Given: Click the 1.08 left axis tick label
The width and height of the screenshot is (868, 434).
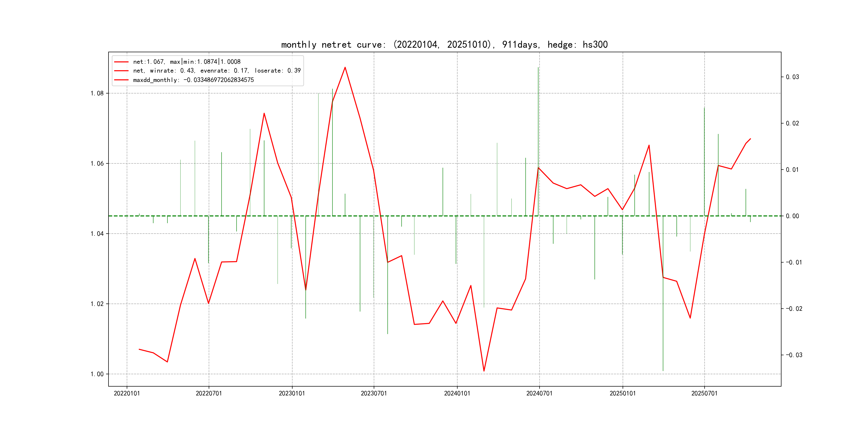Looking at the screenshot, I should [97, 93].
